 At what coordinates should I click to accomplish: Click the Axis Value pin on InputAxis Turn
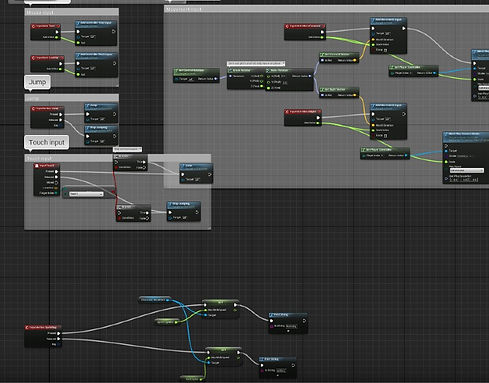pos(57,37)
